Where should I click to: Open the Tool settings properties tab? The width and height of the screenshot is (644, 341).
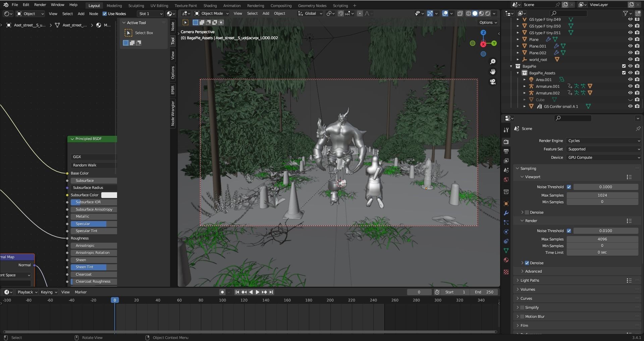(x=506, y=130)
